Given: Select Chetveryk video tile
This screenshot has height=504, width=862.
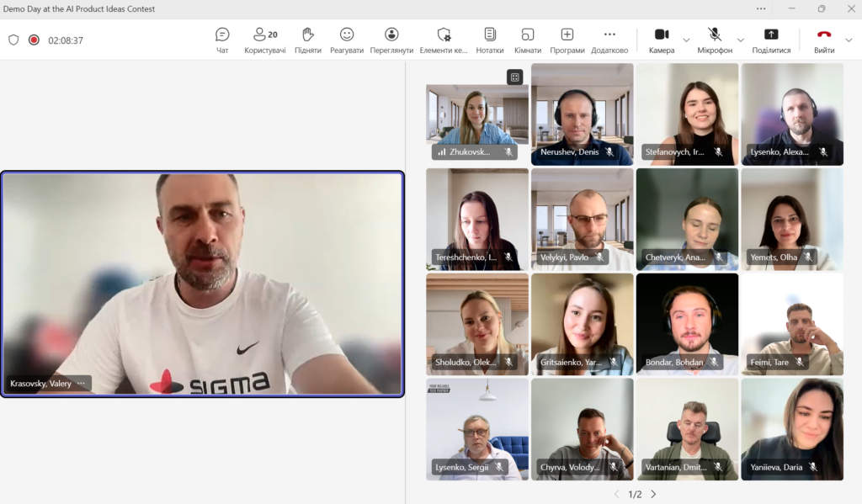Looking at the screenshot, I should [x=687, y=220].
